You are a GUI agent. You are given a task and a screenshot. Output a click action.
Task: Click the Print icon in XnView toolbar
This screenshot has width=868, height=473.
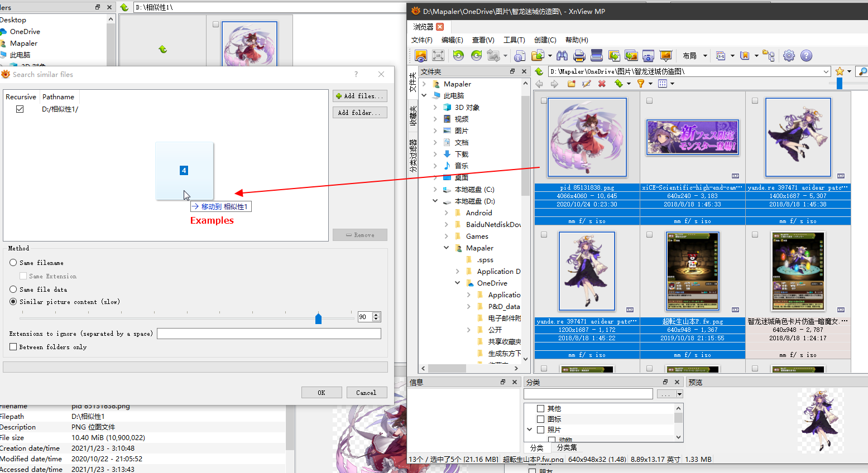tap(579, 56)
